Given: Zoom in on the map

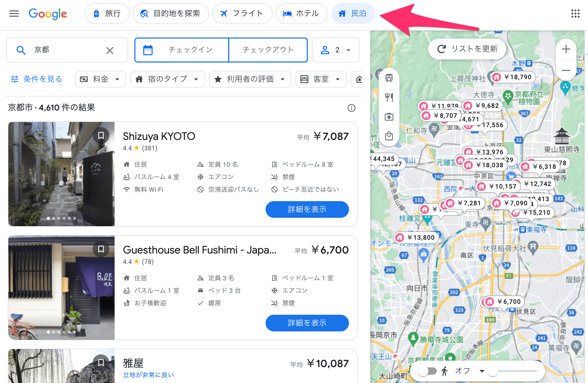Looking at the screenshot, I should click(x=566, y=49).
